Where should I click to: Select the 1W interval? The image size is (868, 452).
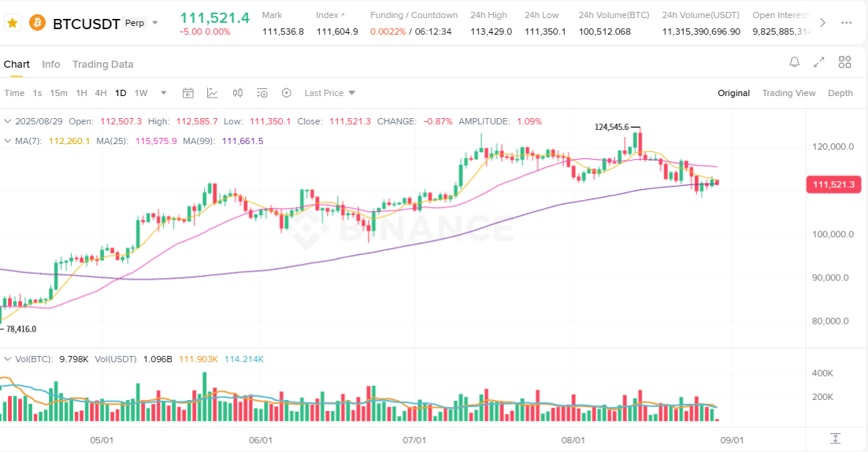point(141,93)
